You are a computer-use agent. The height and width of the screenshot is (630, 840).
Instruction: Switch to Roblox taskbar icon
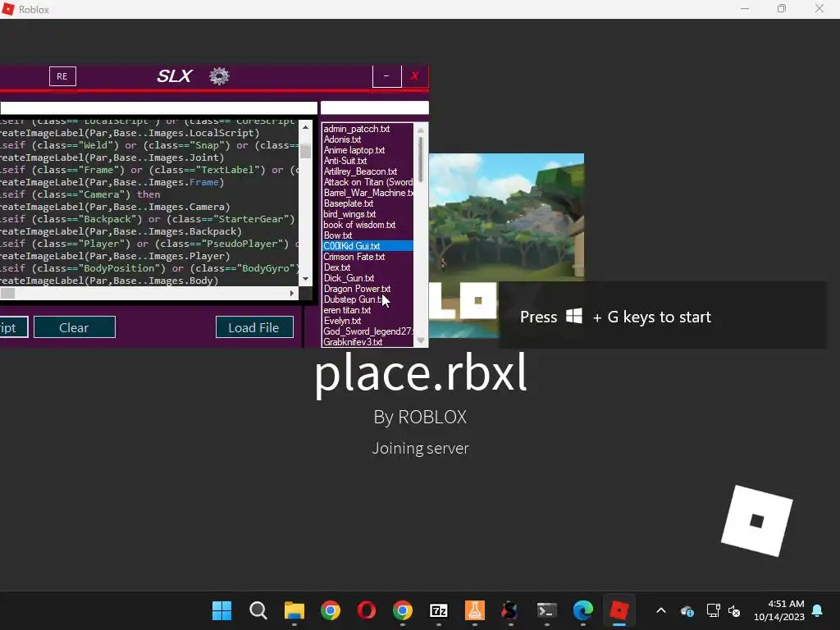pos(619,610)
